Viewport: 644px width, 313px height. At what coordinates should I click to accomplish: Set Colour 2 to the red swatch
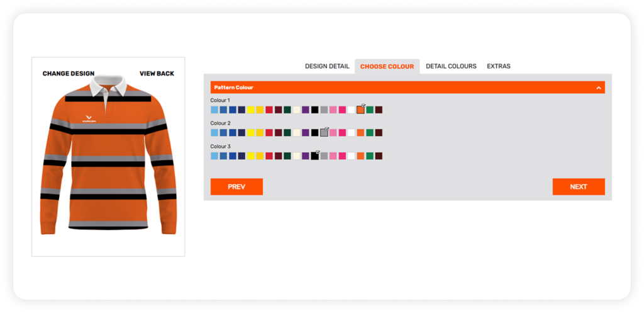point(269,133)
